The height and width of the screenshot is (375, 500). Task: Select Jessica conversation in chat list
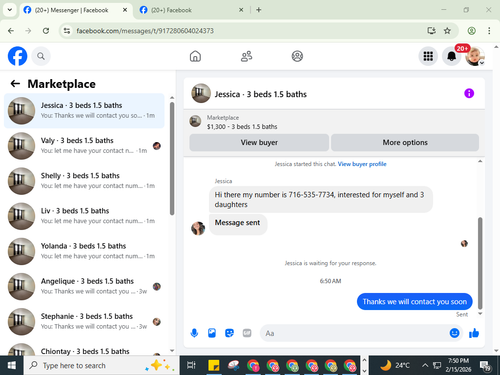(84, 111)
